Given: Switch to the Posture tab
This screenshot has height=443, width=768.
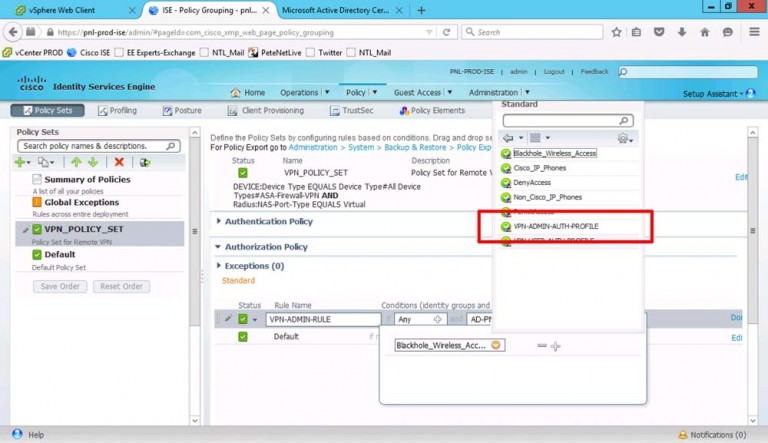Looking at the screenshot, I should pyautogui.click(x=182, y=110).
